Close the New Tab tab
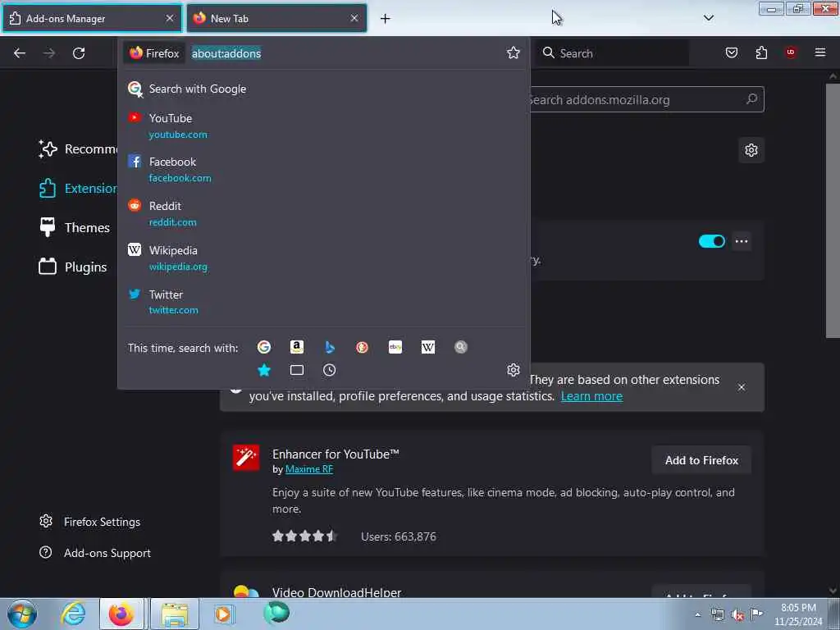 [354, 18]
